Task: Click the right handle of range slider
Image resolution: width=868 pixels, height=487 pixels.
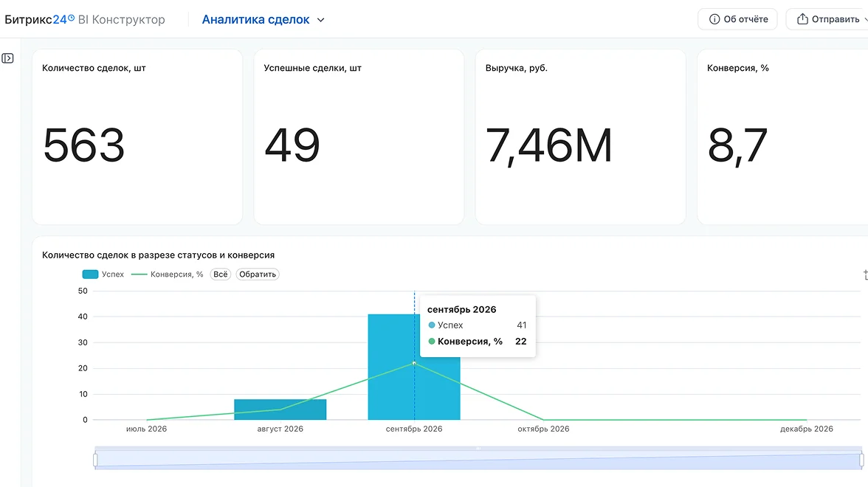Action: click(861, 459)
